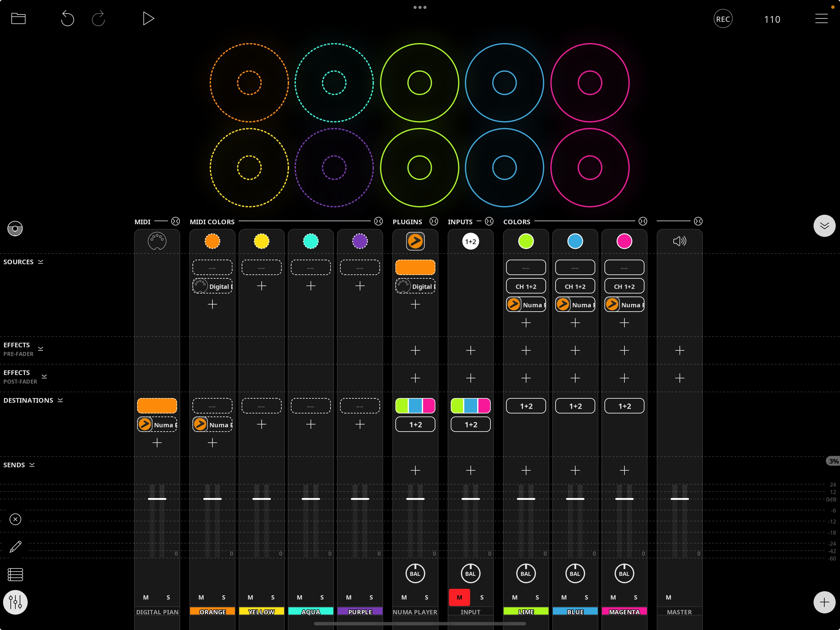Click the MIDI connector icon on Digital Piano channel
The width and height of the screenshot is (840, 630).
click(x=157, y=241)
